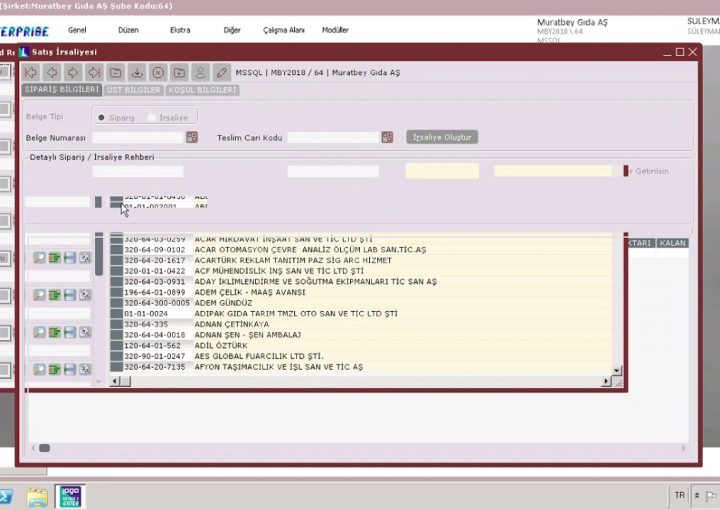This screenshot has width=720, height=510.
Task: Select row ADNAN ÇETİNKAYA
Action: pyautogui.click(x=360, y=324)
